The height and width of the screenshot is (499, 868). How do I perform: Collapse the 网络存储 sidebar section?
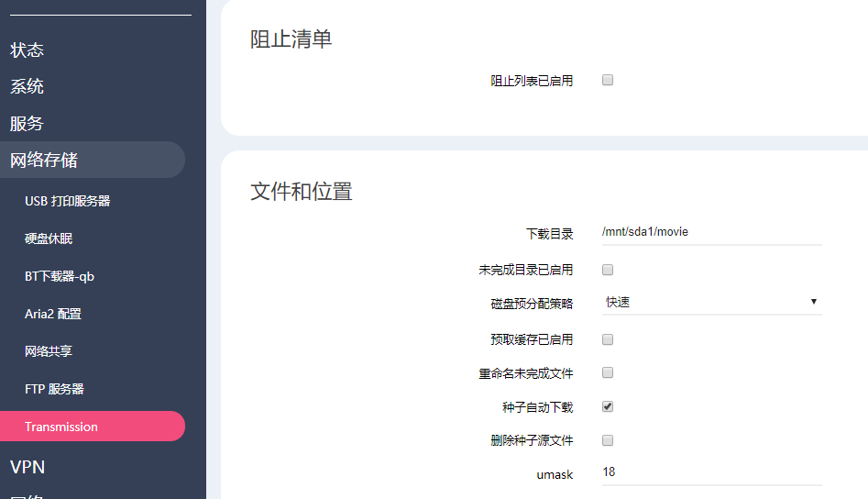[44, 160]
